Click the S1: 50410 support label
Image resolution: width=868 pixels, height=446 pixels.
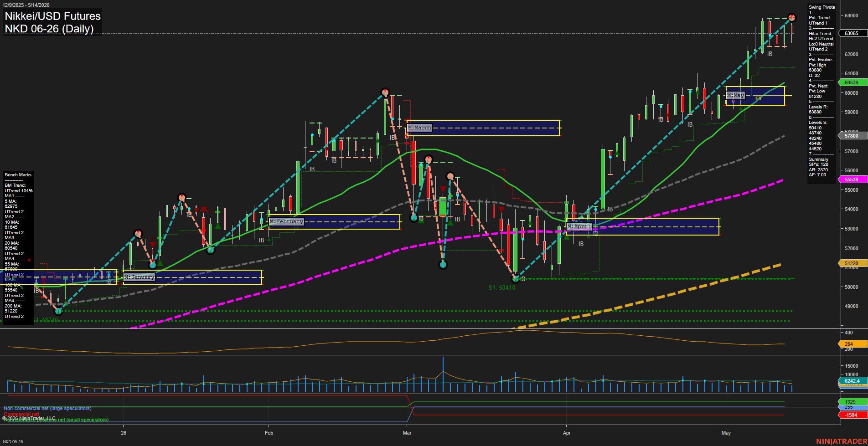pos(501,287)
